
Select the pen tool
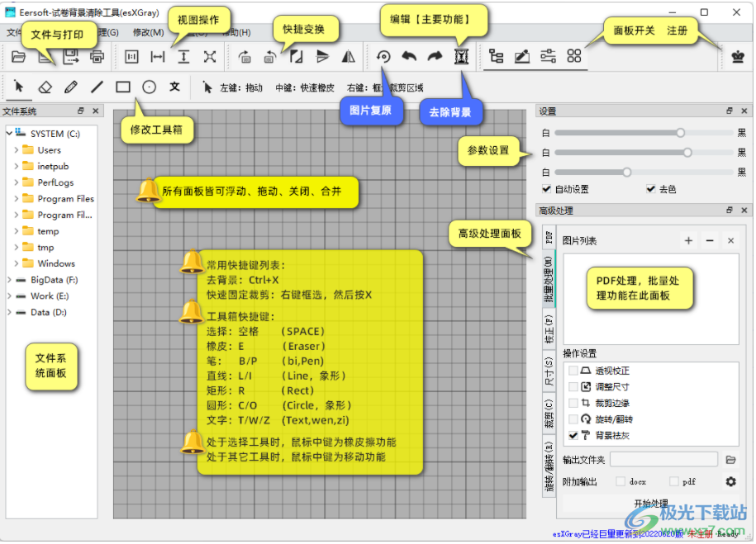[x=71, y=88]
